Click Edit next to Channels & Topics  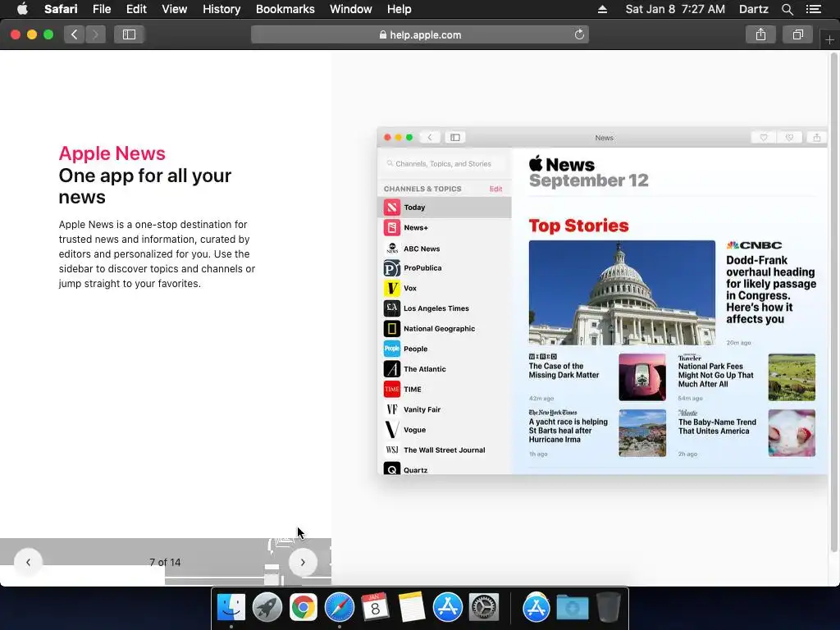coord(495,189)
